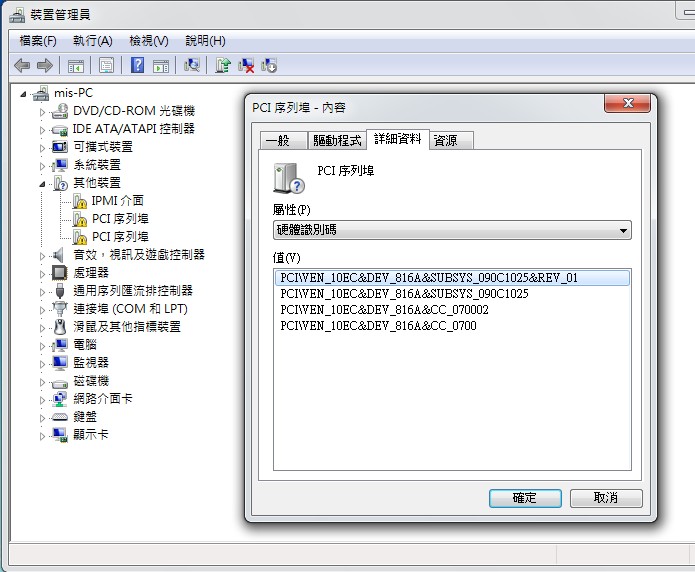Open the 說明(H) menu
This screenshot has width=695, height=572.
(x=205, y=41)
